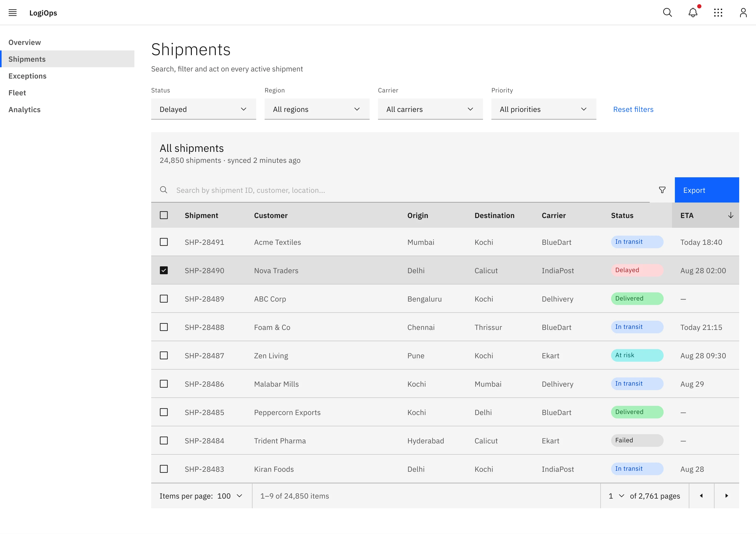Image resolution: width=756 pixels, height=534 pixels.
Task: Click the ETA sort arrow icon
Action: (730, 215)
